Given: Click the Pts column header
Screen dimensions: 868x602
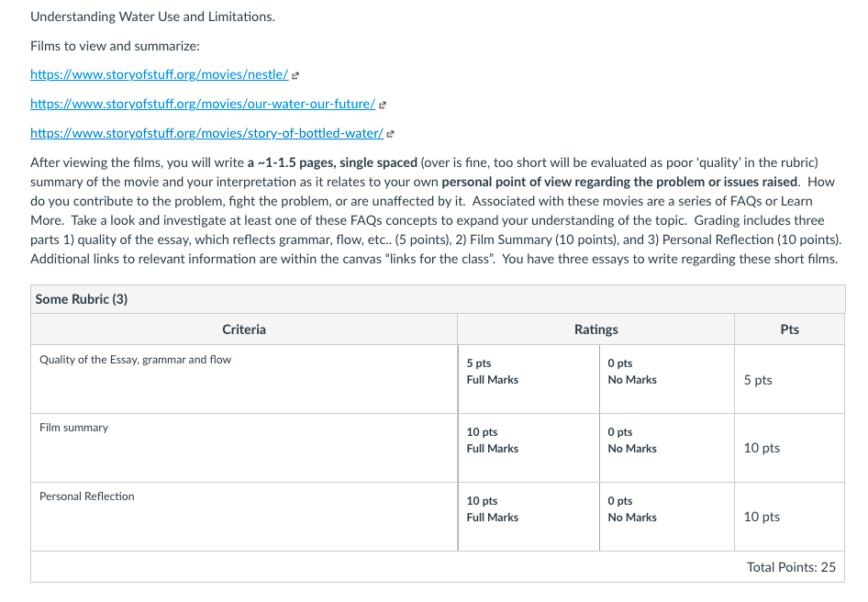Looking at the screenshot, I should 790,329.
